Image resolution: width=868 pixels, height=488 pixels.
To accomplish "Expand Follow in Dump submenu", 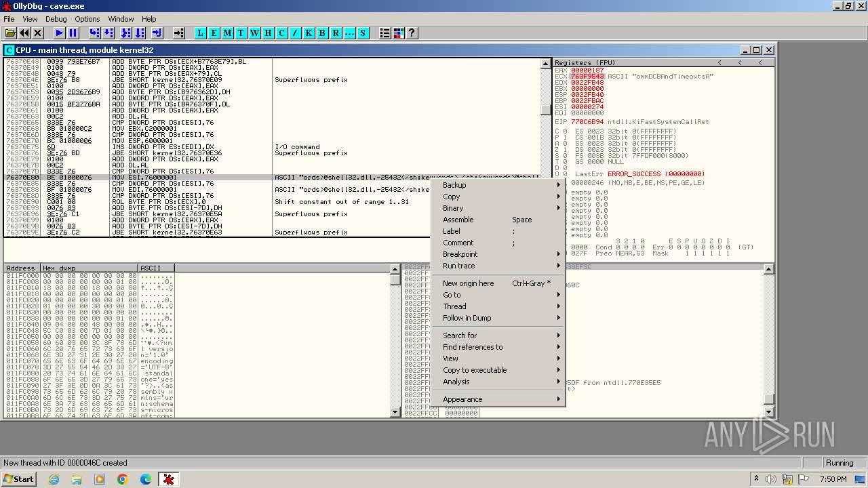I will click(498, 318).
